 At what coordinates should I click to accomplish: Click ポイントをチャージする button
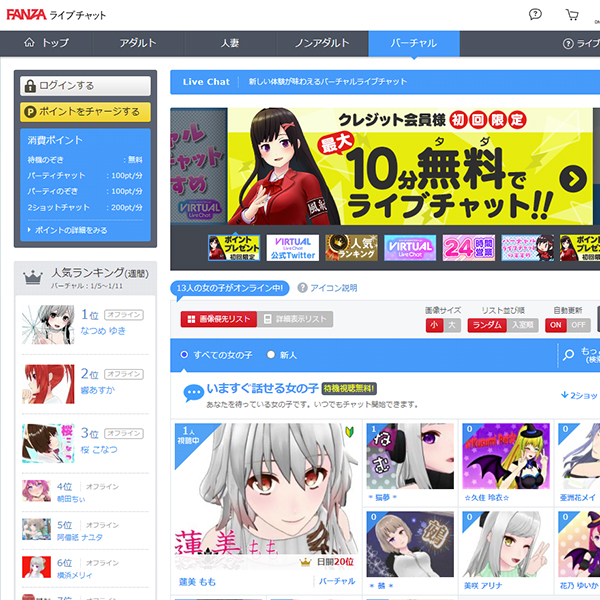(x=85, y=112)
